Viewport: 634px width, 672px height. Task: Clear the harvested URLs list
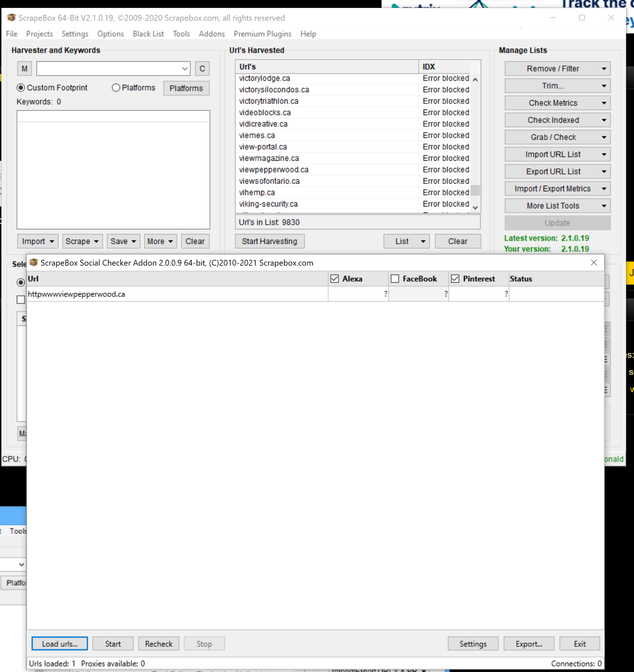point(458,241)
